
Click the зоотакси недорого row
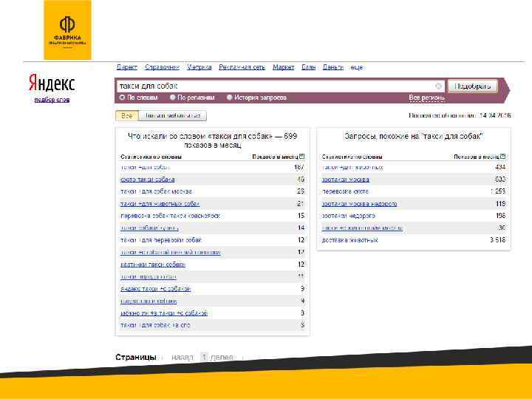[414, 216]
